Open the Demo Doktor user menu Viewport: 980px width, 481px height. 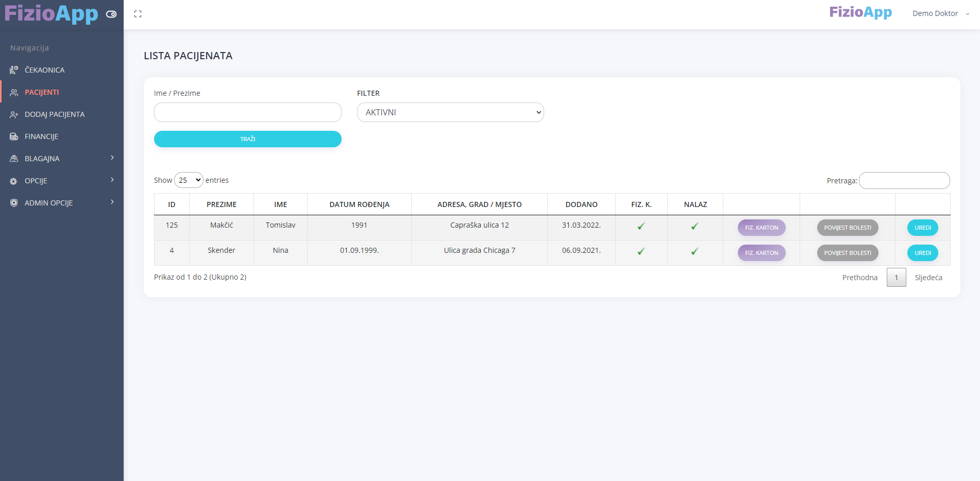click(x=940, y=13)
